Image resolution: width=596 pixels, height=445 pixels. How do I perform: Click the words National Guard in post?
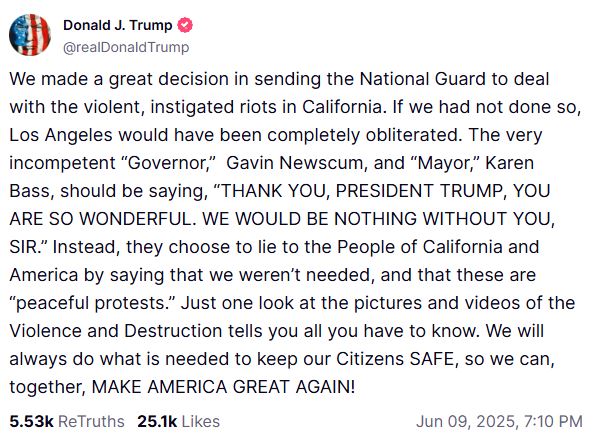[423, 79]
